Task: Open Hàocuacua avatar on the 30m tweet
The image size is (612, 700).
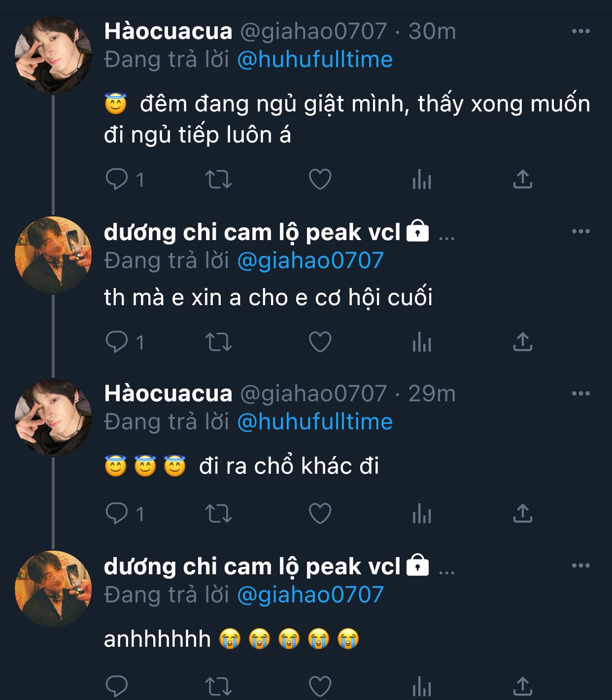Action: (x=53, y=55)
